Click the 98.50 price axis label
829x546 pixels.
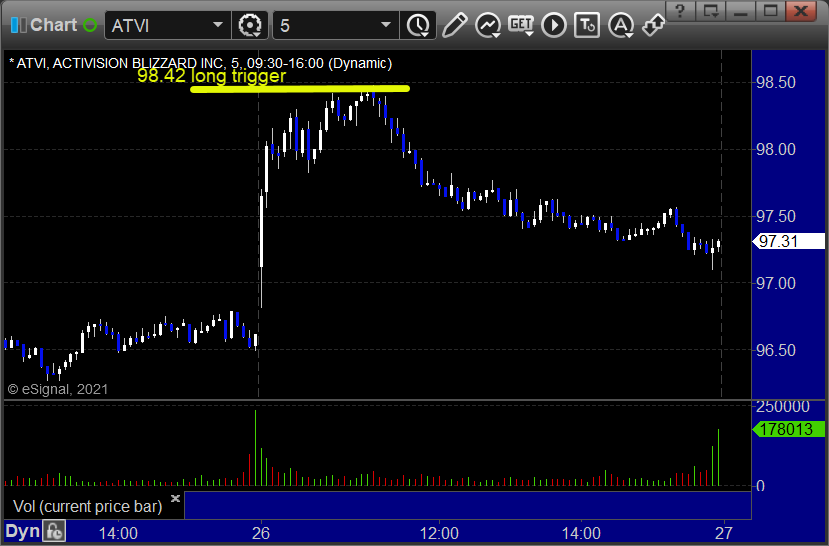776,82
